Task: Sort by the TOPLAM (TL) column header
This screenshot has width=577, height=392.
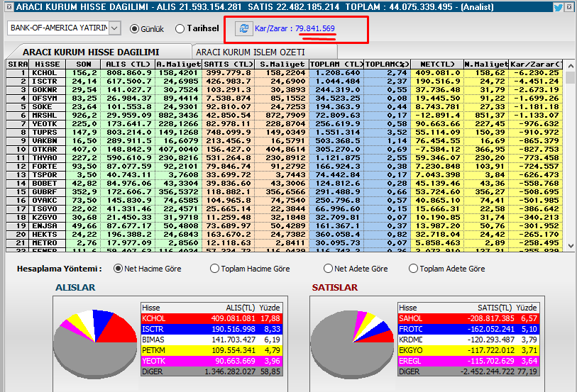Action: click(x=336, y=65)
